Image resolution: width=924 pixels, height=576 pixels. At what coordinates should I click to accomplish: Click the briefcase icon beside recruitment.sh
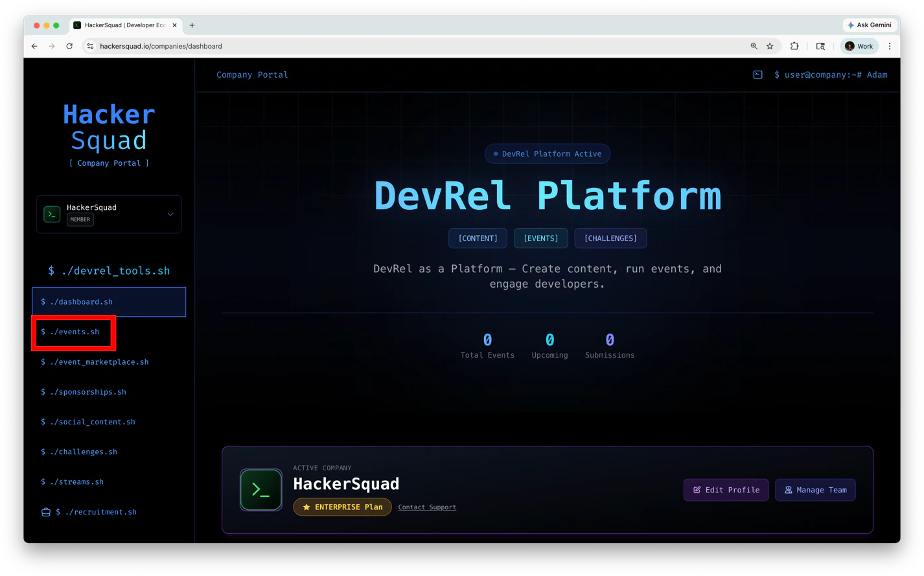click(x=46, y=512)
